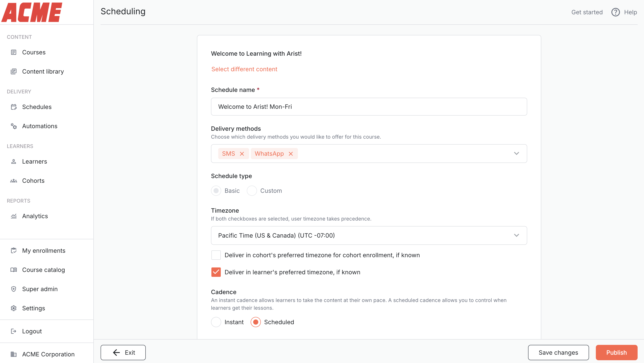Viewport: 644px width, 363px height.
Task: Remove the WhatsApp delivery method tag
Action: click(x=290, y=154)
